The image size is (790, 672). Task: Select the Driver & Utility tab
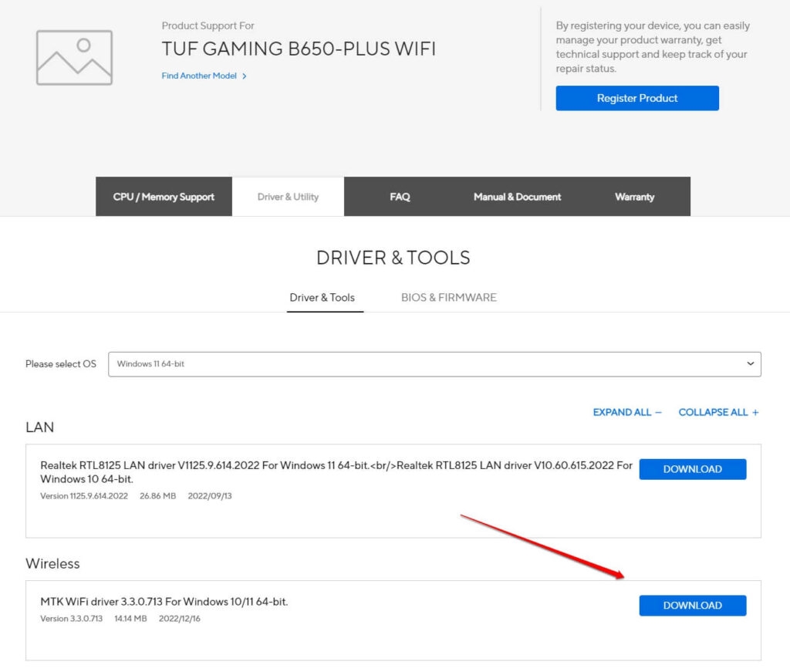(x=289, y=197)
